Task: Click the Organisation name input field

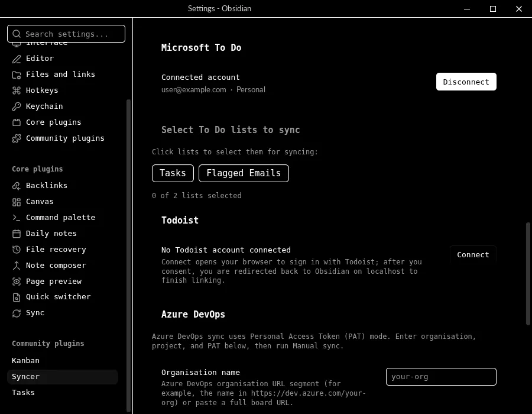Action: coord(441,377)
